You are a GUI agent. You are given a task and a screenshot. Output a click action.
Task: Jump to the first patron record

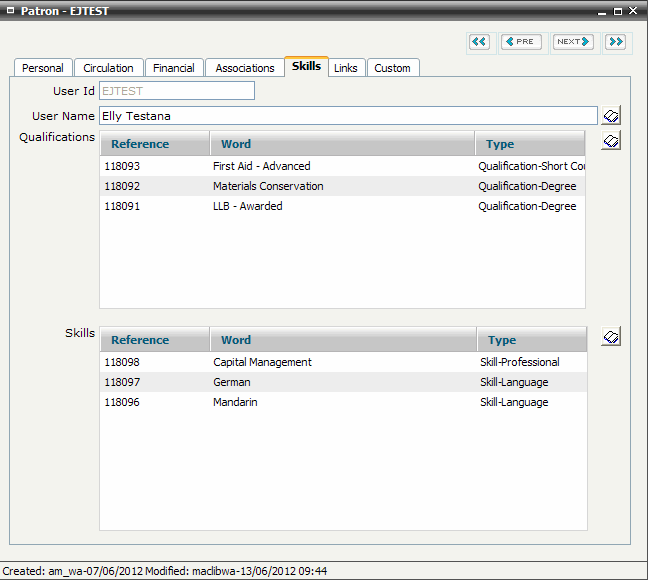tap(479, 42)
